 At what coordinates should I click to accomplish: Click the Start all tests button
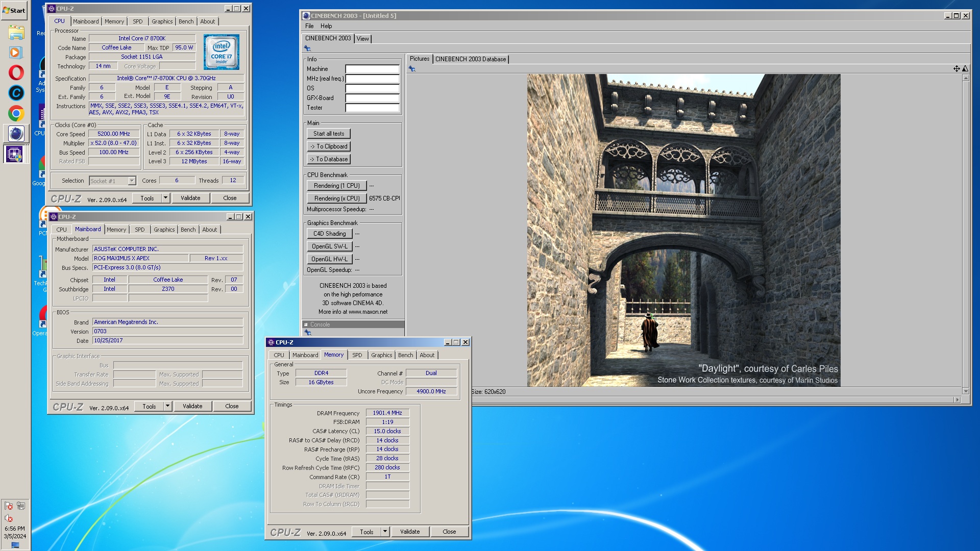coord(329,134)
